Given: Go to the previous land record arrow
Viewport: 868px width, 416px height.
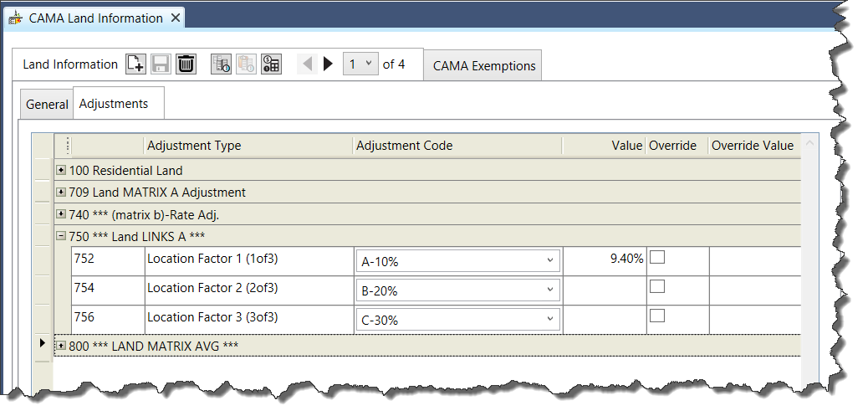Looking at the screenshot, I should [307, 64].
